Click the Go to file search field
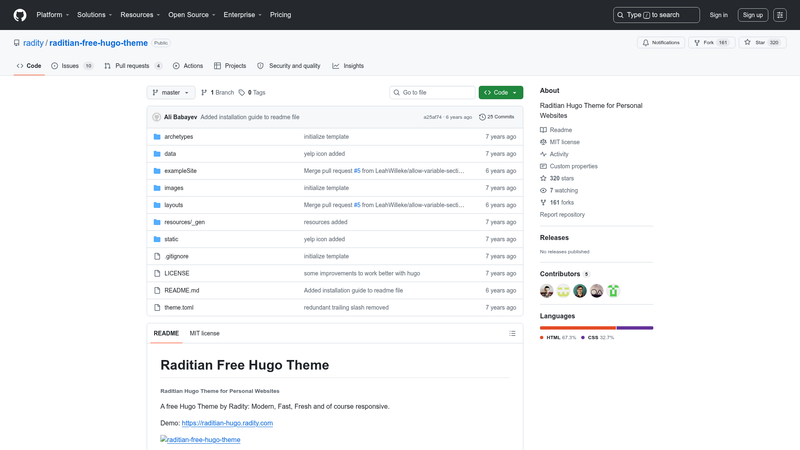Viewport: 800px width, 450px height. [432, 92]
